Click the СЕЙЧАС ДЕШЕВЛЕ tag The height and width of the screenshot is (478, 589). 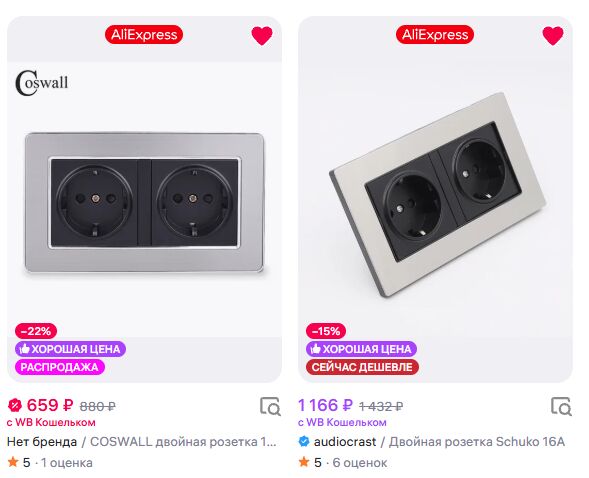click(362, 367)
